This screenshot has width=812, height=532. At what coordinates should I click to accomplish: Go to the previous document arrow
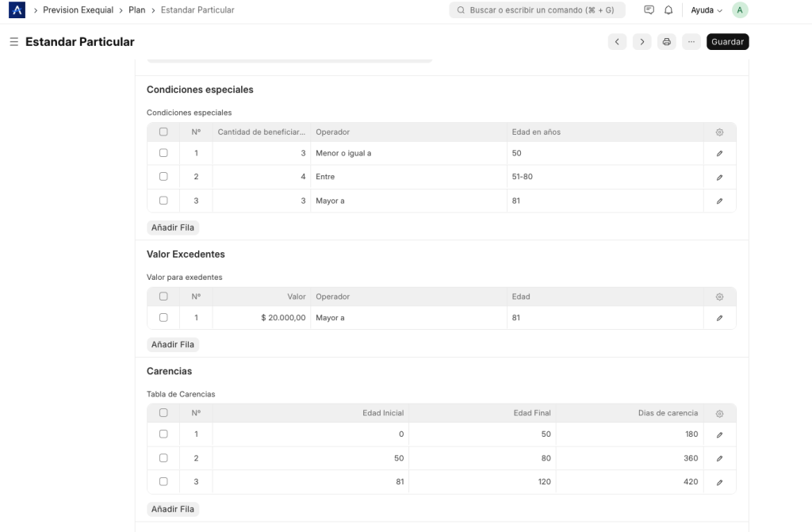(x=618, y=42)
